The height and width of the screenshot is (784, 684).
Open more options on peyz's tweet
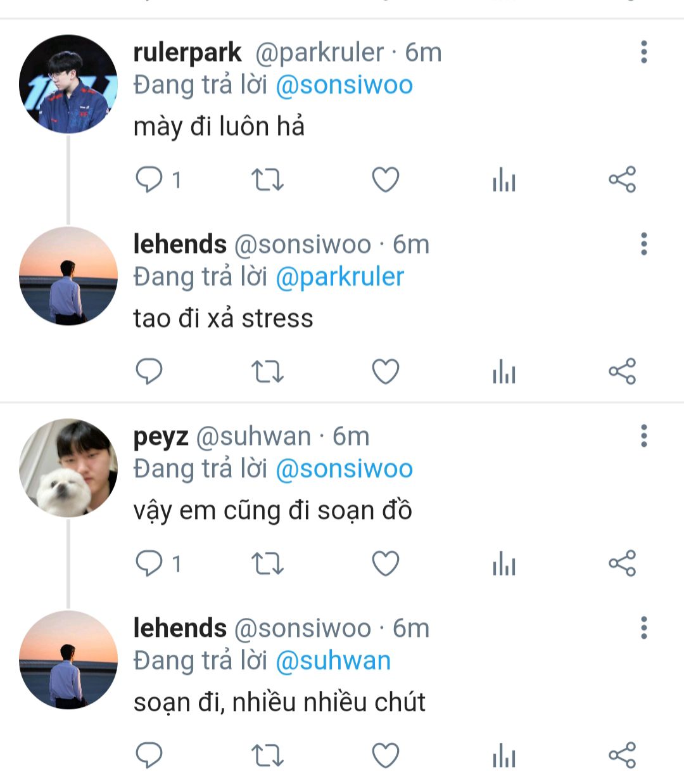click(643, 436)
